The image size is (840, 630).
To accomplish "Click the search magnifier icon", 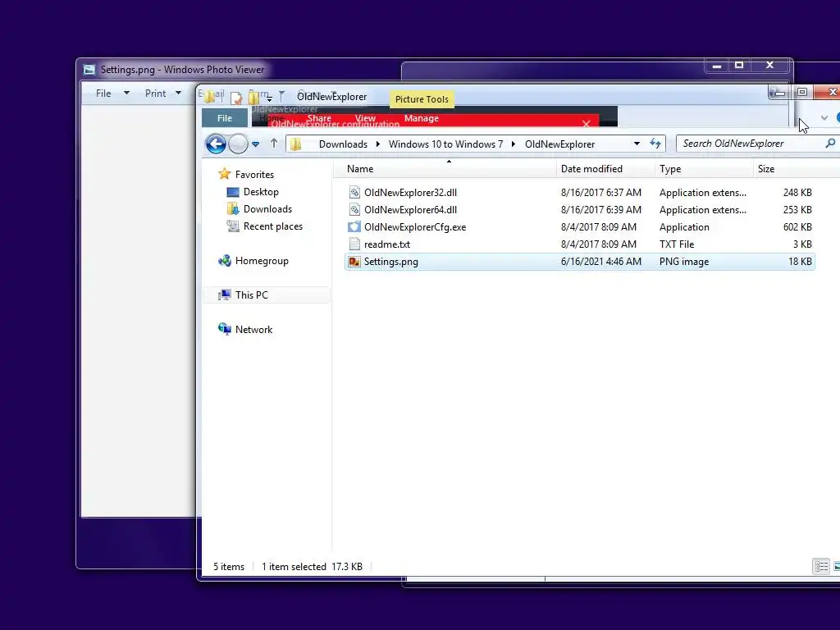I will (x=830, y=143).
